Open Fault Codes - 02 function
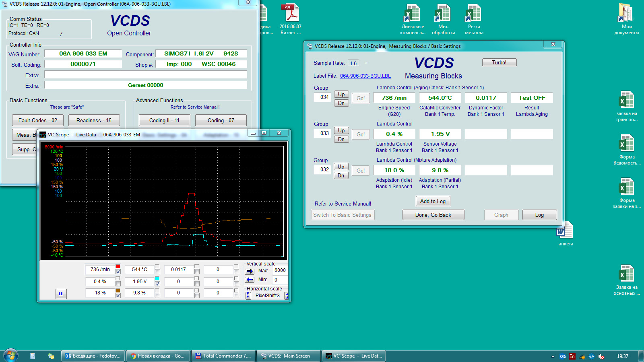The image size is (644, 362). [38, 120]
